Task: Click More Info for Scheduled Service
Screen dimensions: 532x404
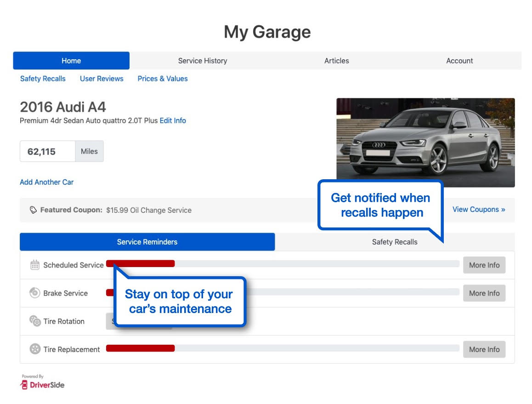Action: click(x=484, y=265)
